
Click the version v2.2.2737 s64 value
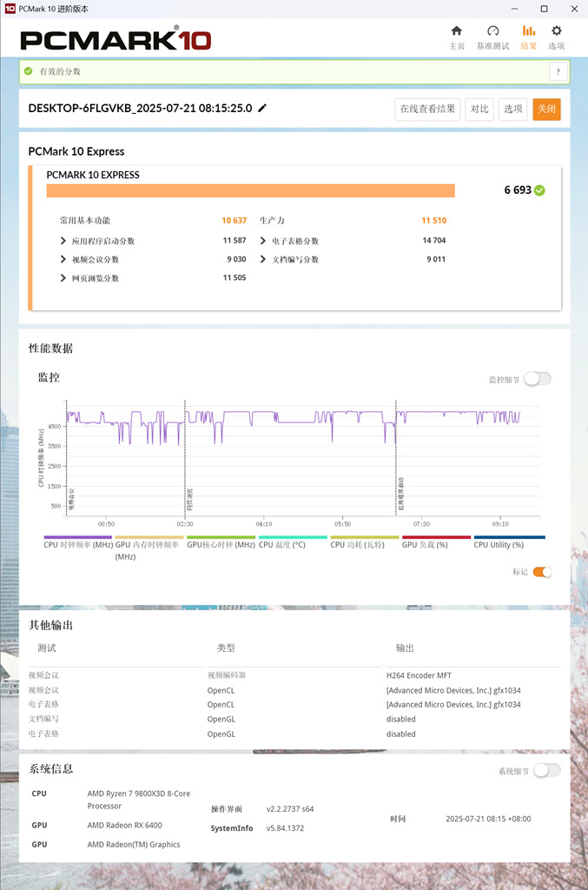(x=290, y=809)
